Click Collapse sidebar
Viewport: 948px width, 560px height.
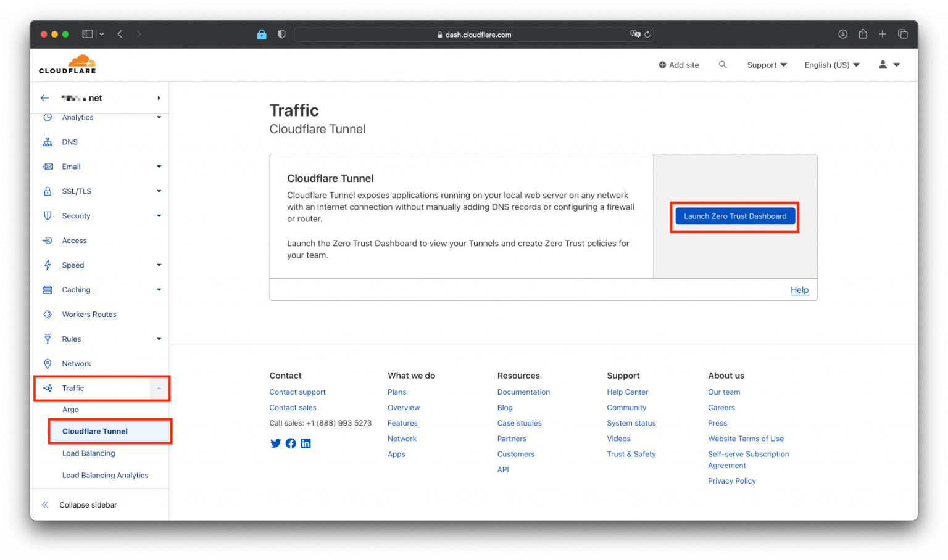88,504
